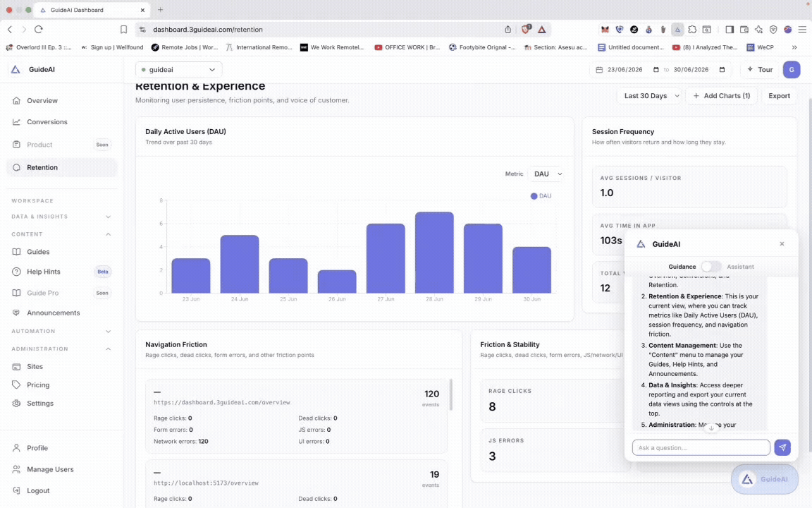Open the end date calendar picker
The width and height of the screenshot is (812, 508).
pos(722,69)
